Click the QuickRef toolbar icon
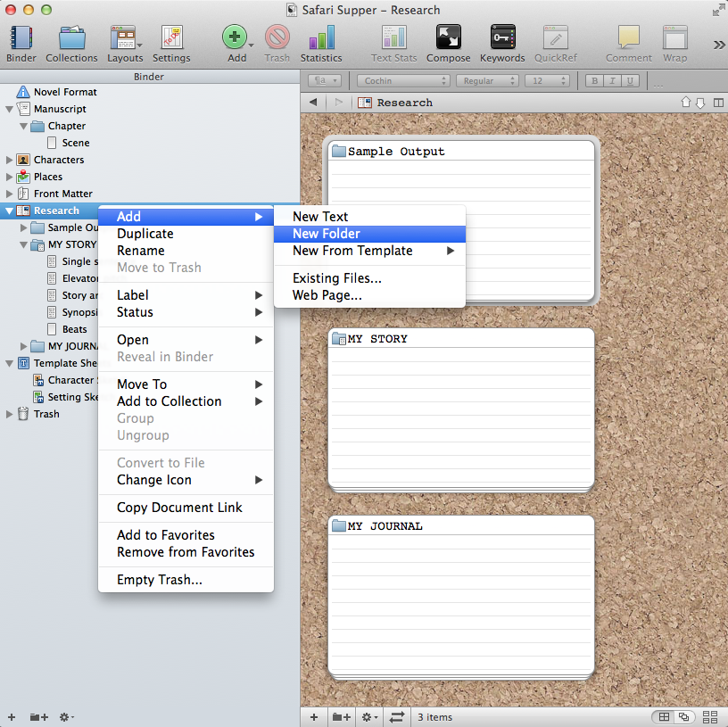This screenshot has width=728, height=727. coord(555,38)
